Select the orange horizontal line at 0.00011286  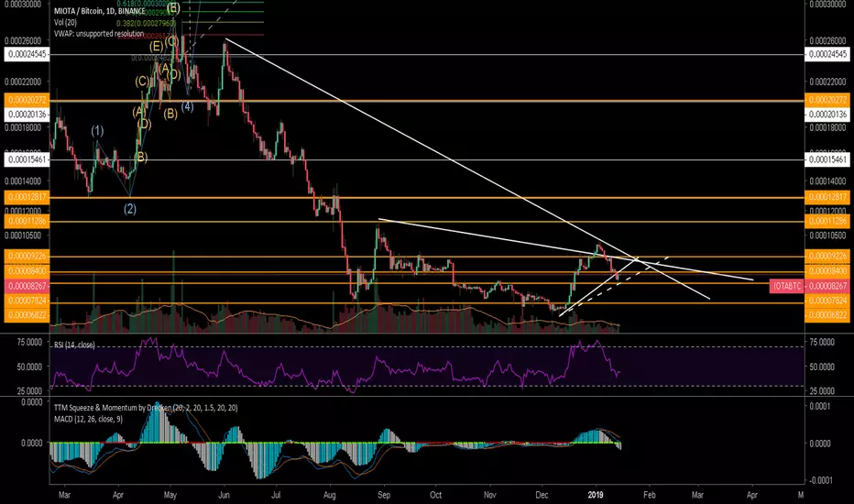point(426,222)
